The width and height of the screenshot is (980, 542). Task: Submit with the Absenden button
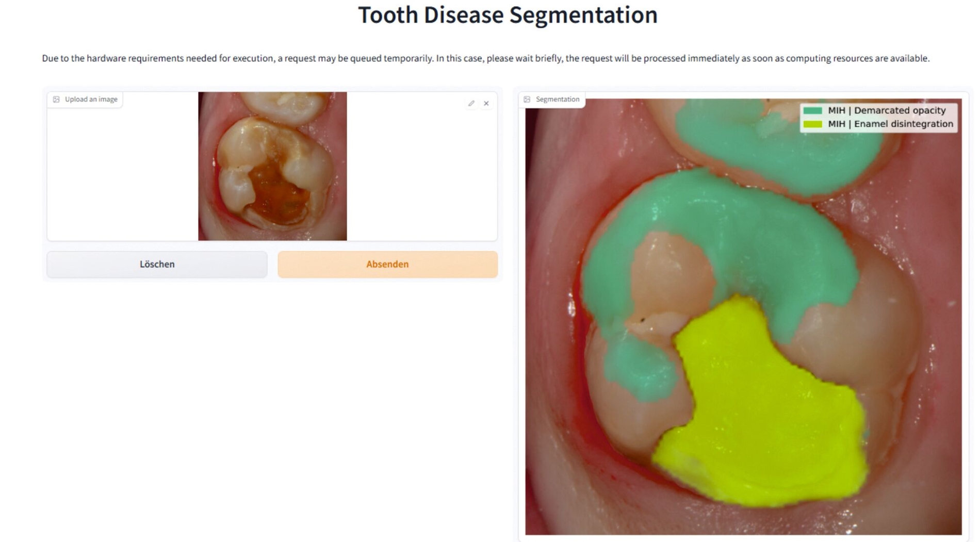coord(387,264)
